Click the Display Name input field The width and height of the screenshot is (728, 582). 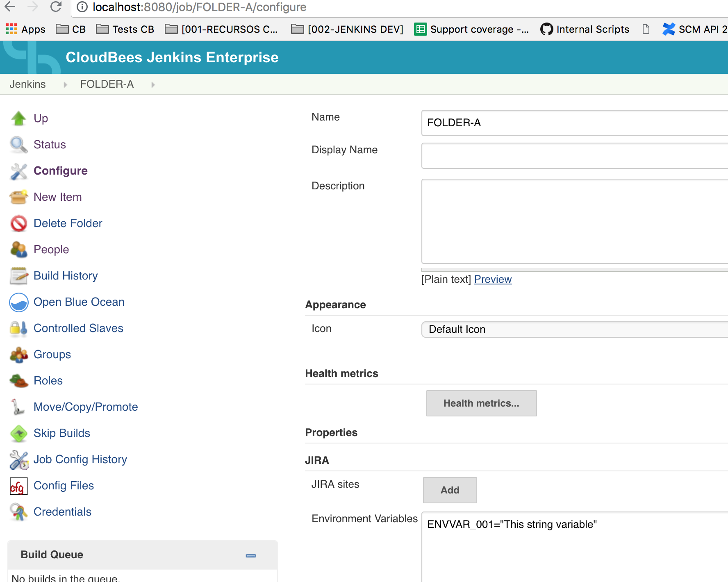575,156
